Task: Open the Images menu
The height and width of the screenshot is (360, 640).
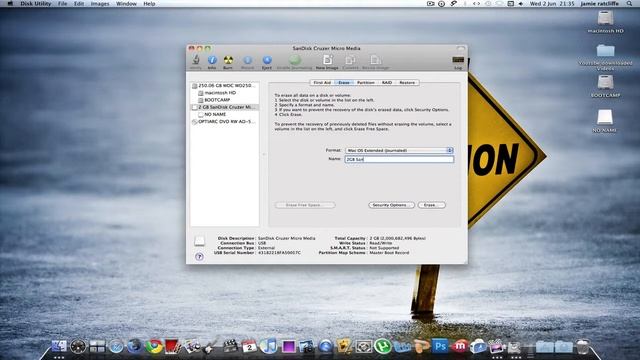Action: (100, 4)
